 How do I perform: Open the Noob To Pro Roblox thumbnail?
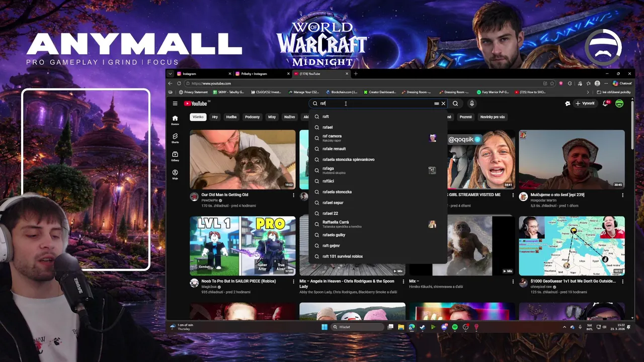[243, 246]
